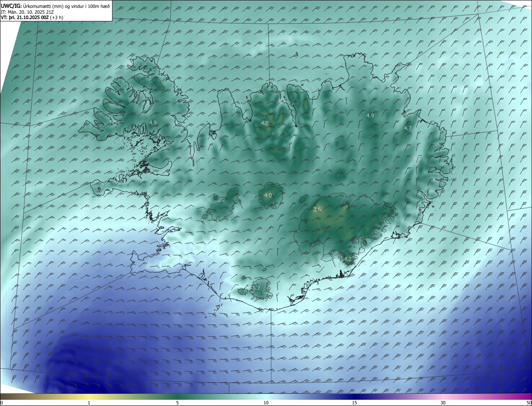The height and width of the screenshot is (406, 532).
Task: Click the 'VT: þri. 21.10.2025 00Z (+3 h)' line
Action: 33,18
